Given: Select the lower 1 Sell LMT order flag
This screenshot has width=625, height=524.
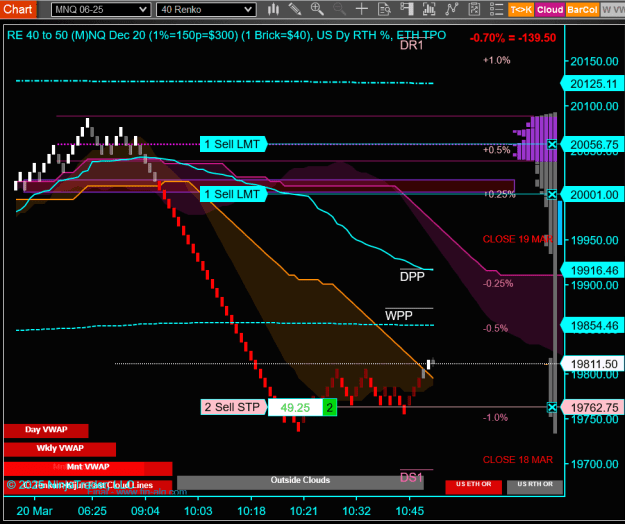Looking at the screenshot, I should [x=233, y=194].
